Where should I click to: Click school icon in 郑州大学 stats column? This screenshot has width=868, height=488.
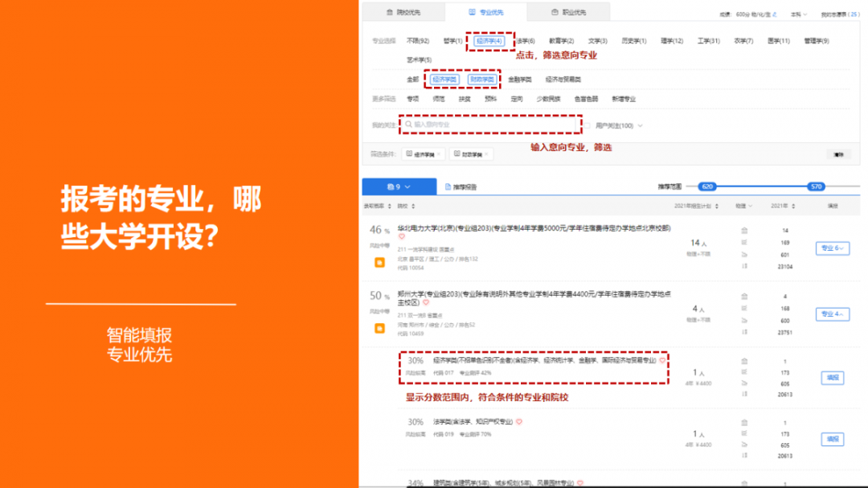tap(744, 297)
